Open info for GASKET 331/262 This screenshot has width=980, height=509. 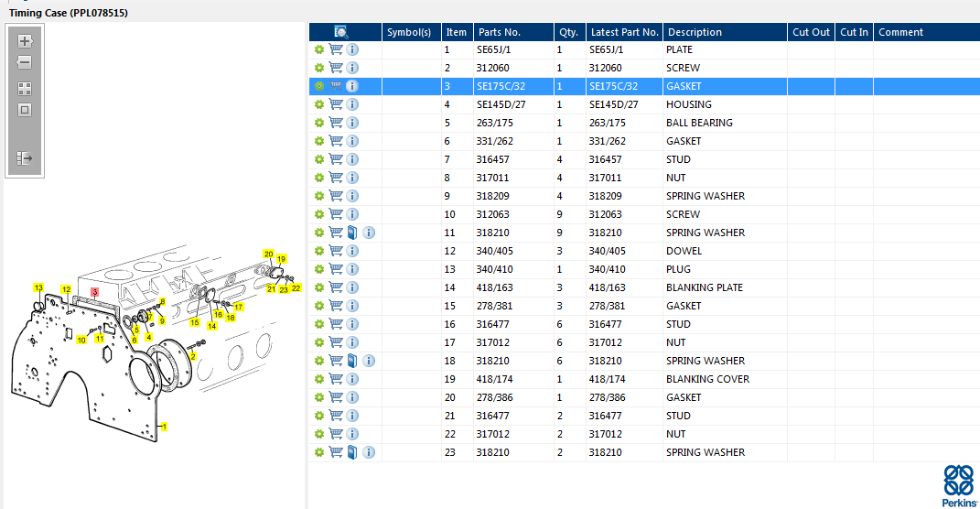click(x=352, y=141)
